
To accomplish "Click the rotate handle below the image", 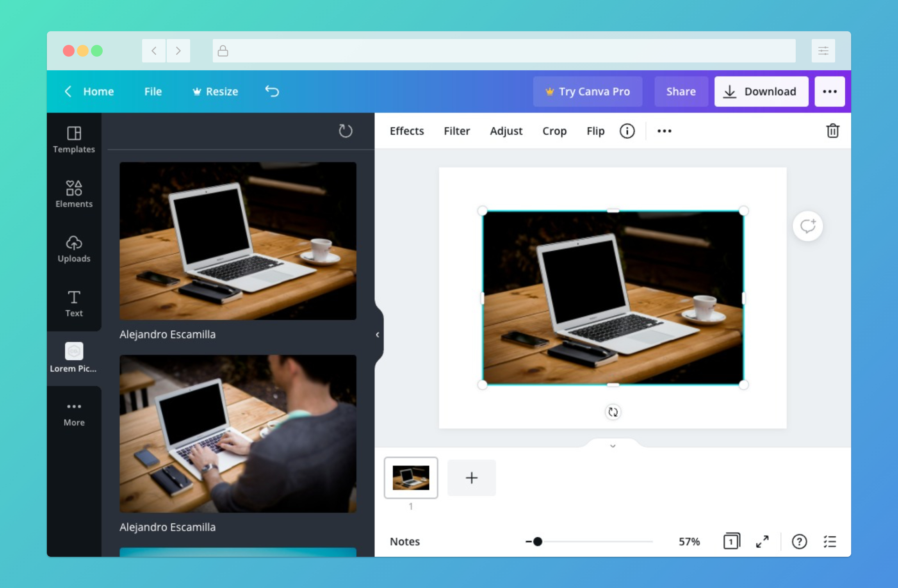I will tap(613, 412).
